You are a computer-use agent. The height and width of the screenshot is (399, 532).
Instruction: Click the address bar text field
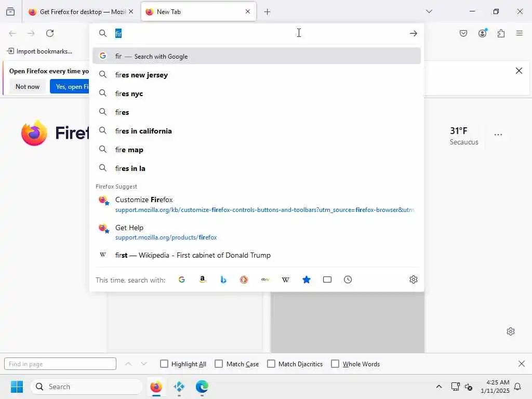pyautogui.click(x=258, y=33)
